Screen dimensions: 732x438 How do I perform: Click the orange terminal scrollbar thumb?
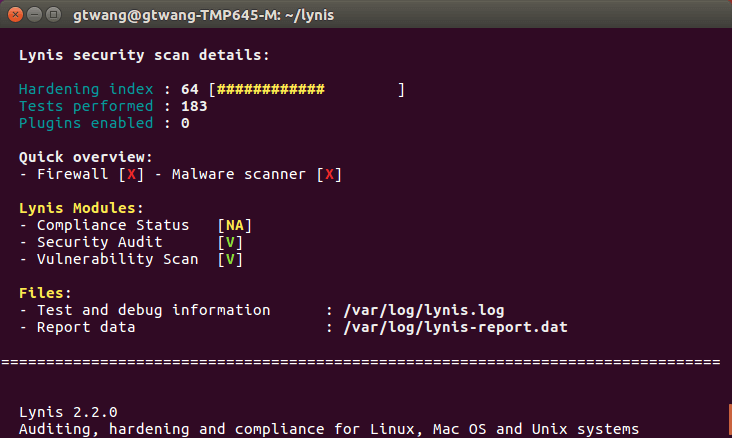730,420
